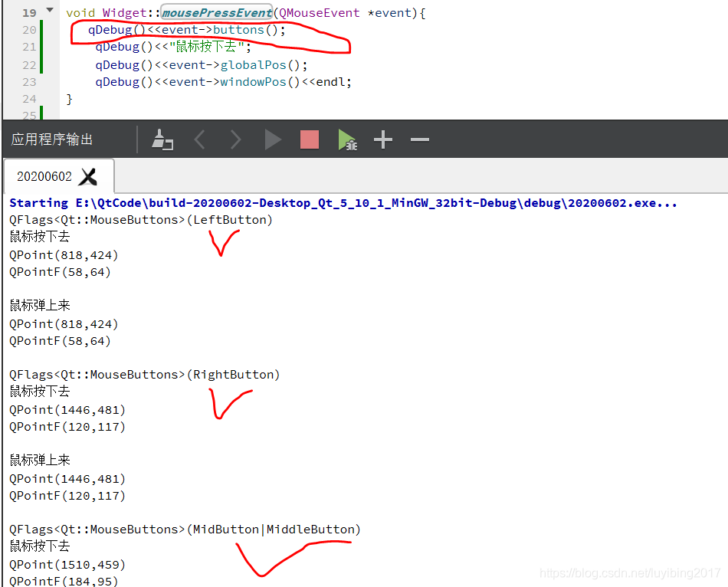Go to previous output item arrow
The width and height of the screenshot is (728, 587).
[x=200, y=139]
